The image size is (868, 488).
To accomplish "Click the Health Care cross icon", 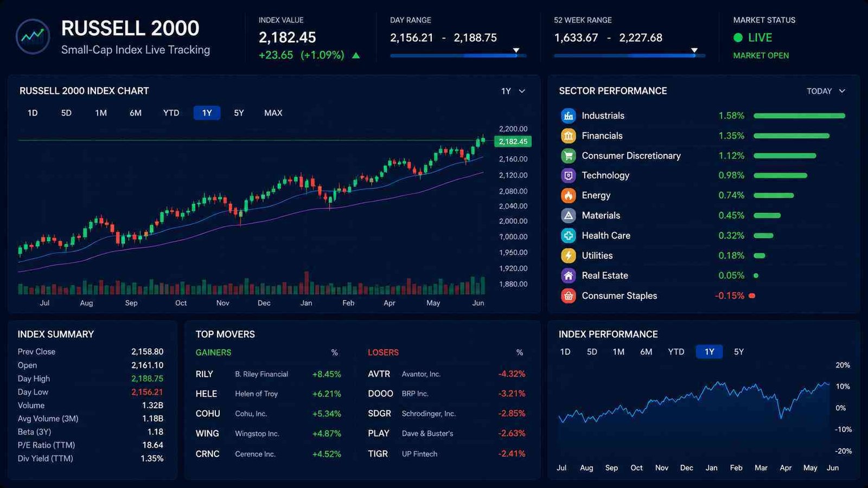I will [x=568, y=235].
